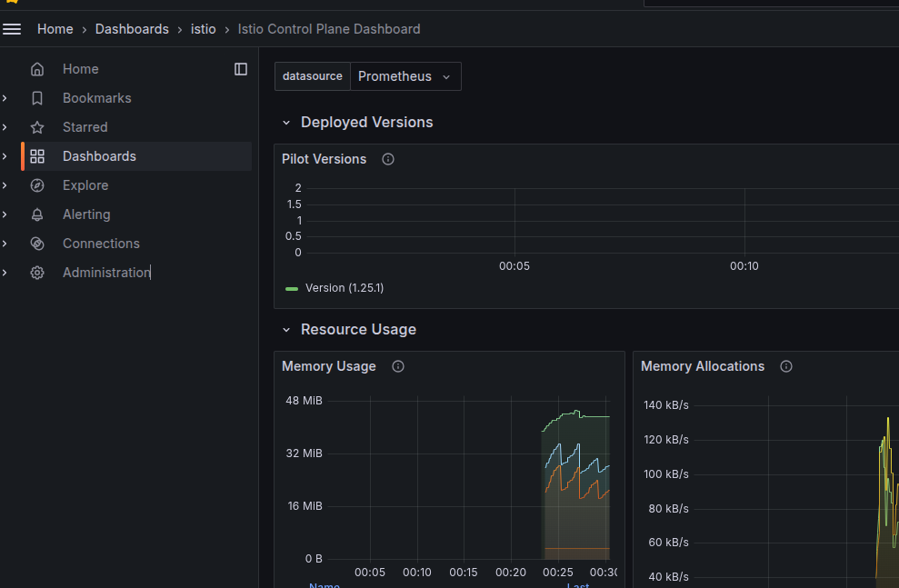Click the Connections icon in sidebar
This screenshot has height=588, width=899.
37,244
